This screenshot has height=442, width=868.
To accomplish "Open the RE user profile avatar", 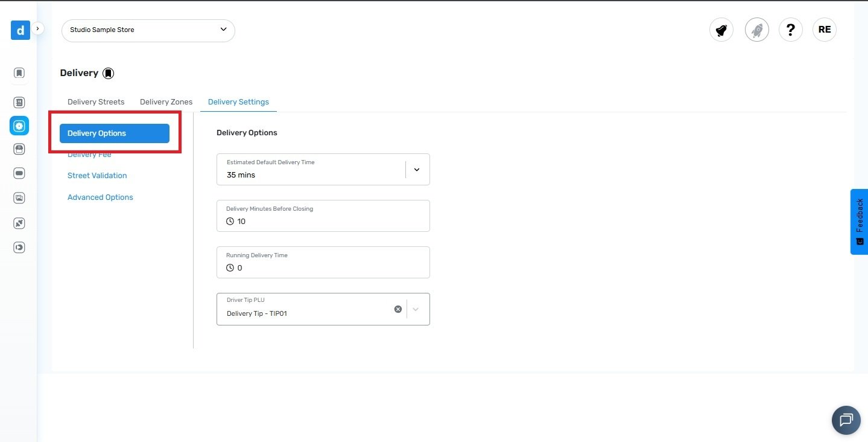I will click(x=825, y=30).
